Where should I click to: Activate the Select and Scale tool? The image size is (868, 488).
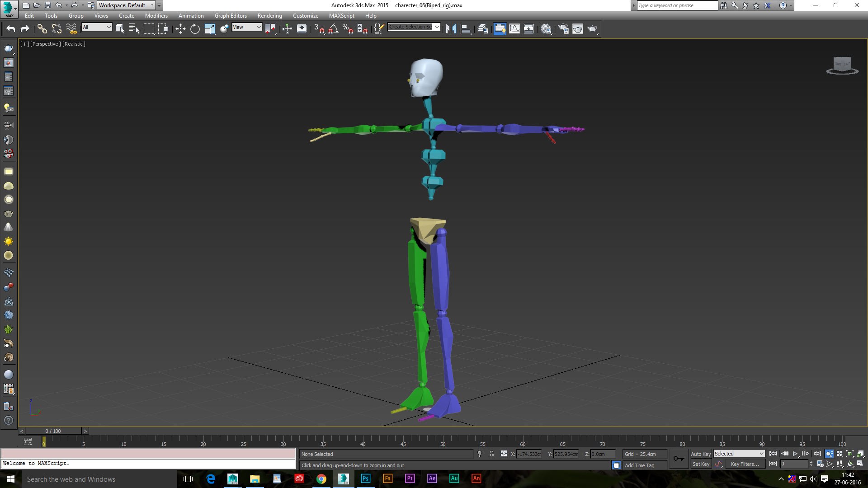pyautogui.click(x=210, y=29)
